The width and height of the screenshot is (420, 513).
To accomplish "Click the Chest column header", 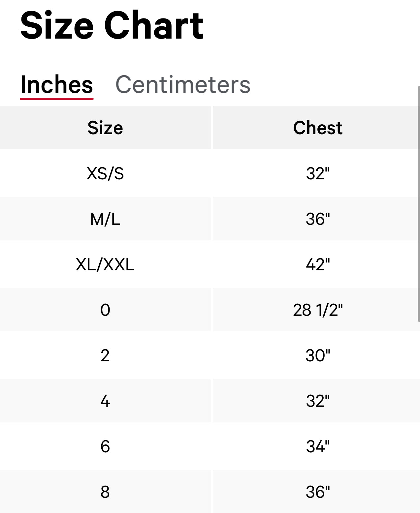I will coord(318,128).
